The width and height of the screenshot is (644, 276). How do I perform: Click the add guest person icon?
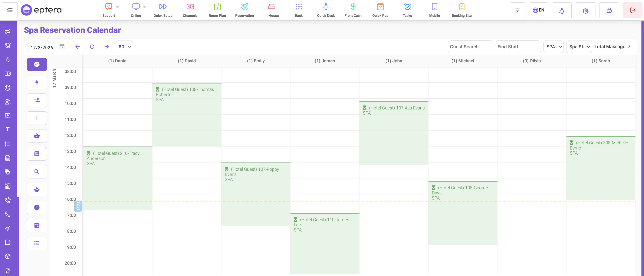(x=37, y=100)
